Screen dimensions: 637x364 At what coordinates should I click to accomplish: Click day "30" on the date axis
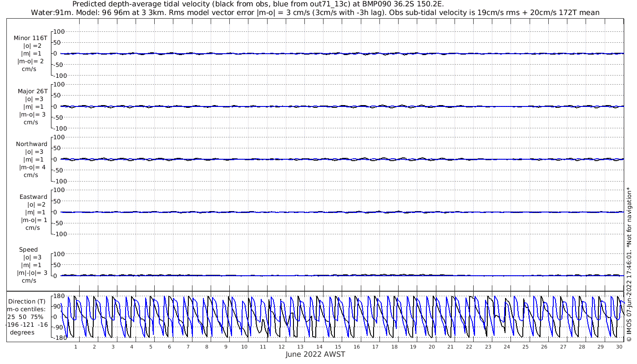click(x=619, y=347)
